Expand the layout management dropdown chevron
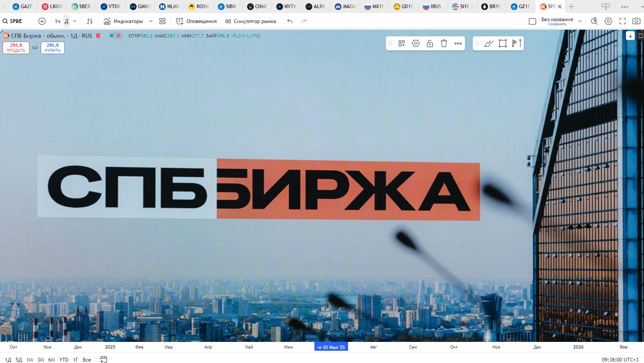The height and width of the screenshot is (363, 644). coord(580,21)
